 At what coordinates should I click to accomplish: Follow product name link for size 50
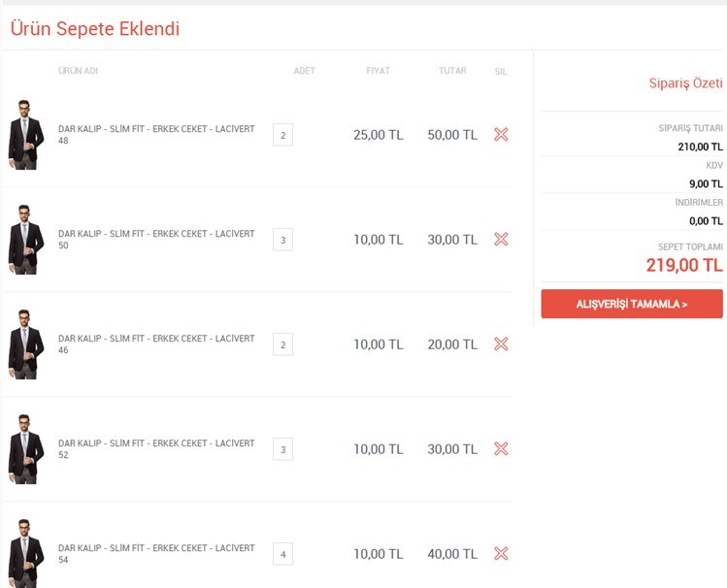pos(156,234)
